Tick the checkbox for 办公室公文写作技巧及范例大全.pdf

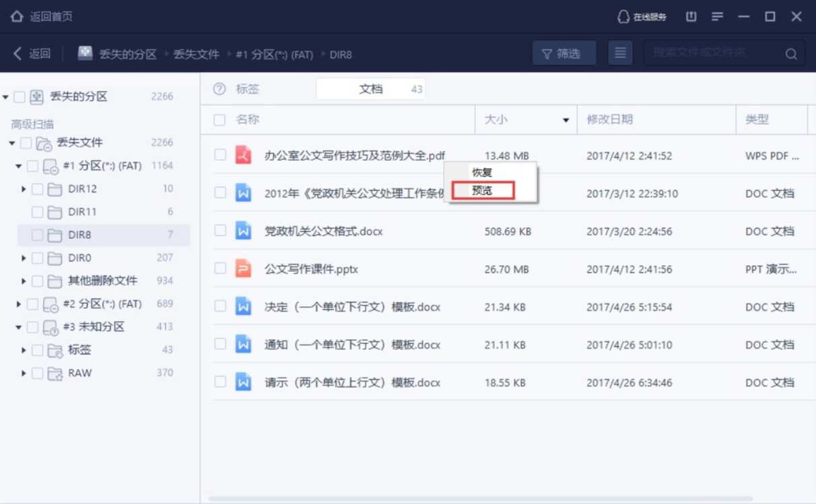tap(220, 155)
